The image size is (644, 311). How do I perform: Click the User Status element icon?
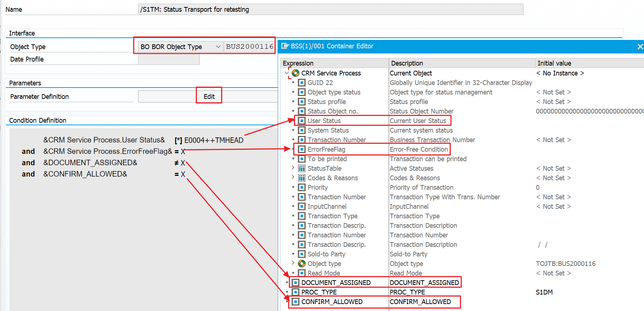coord(301,121)
